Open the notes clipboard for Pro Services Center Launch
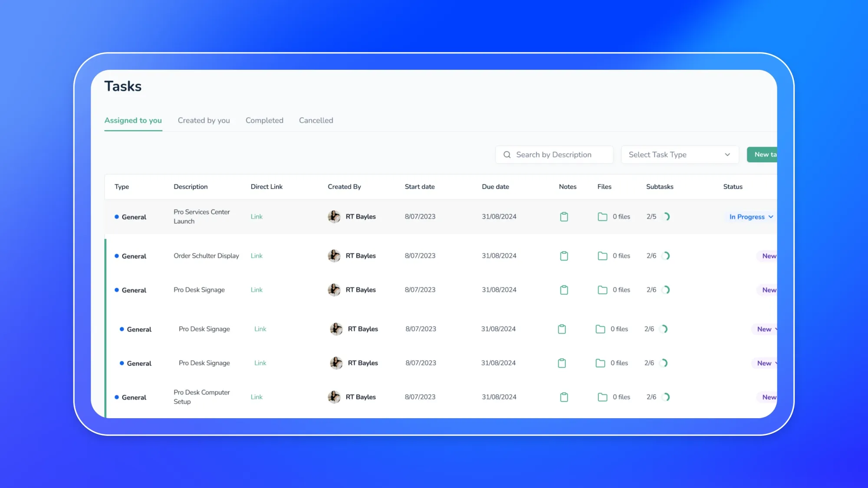 564,216
